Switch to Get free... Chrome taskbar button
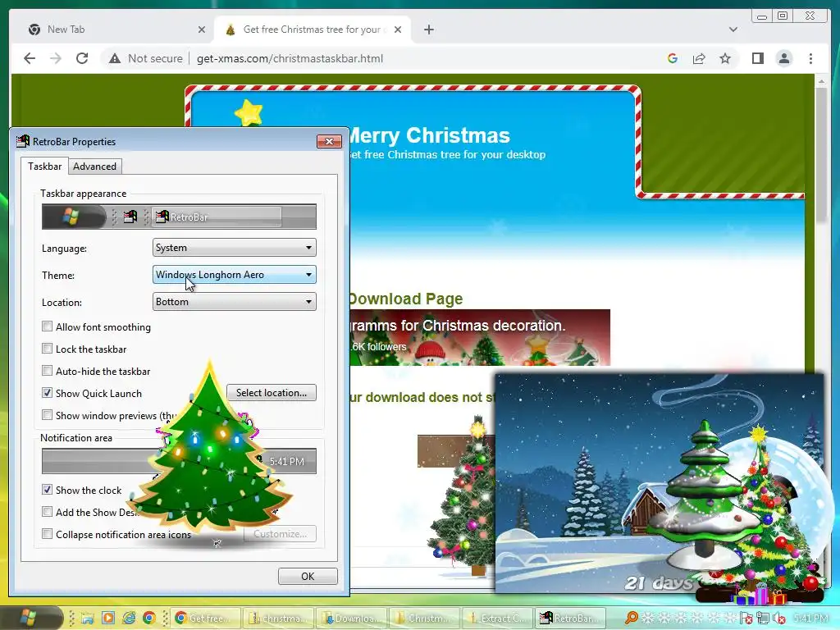Image resolution: width=840 pixels, height=630 pixels. coord(204,619)
